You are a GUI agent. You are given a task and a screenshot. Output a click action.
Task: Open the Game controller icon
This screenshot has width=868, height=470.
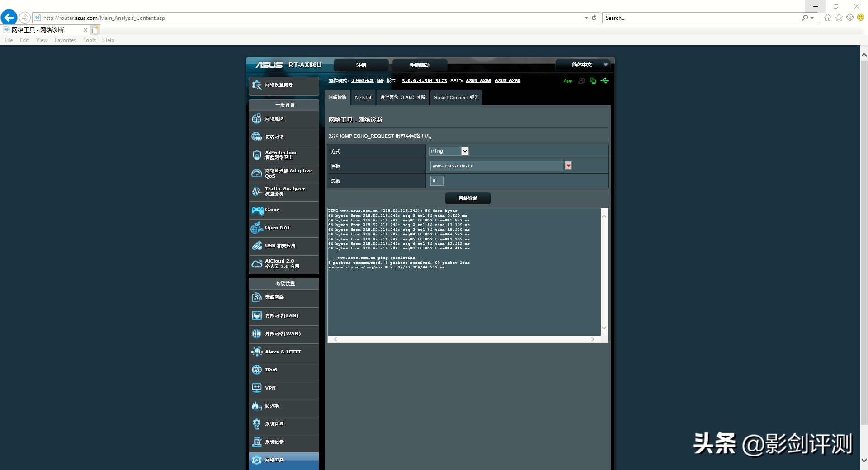point(257,210)
